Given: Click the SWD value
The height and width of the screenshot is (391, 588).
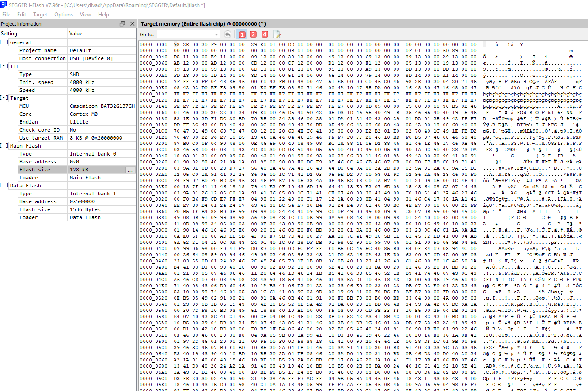Looking at the screenshot, I should (x=75, y=74).
